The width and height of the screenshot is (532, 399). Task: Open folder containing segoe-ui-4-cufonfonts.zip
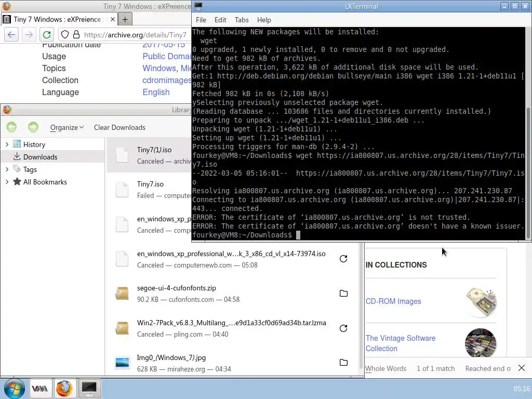[x=343, y=294]
